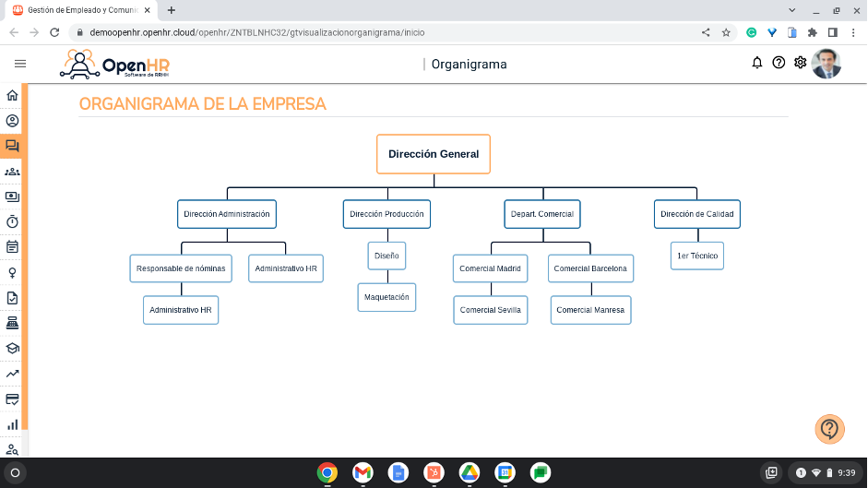Image resolution: width=868 pixels, height=488 pixels.
Task: Open the stopwatch time tracking icon
Action: tap(12, 221)
